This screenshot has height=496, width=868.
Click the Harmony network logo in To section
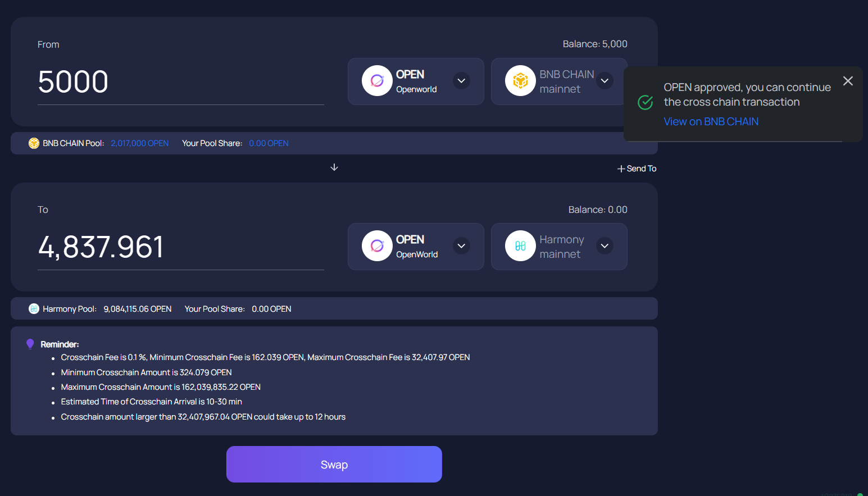tap(520, 246)
